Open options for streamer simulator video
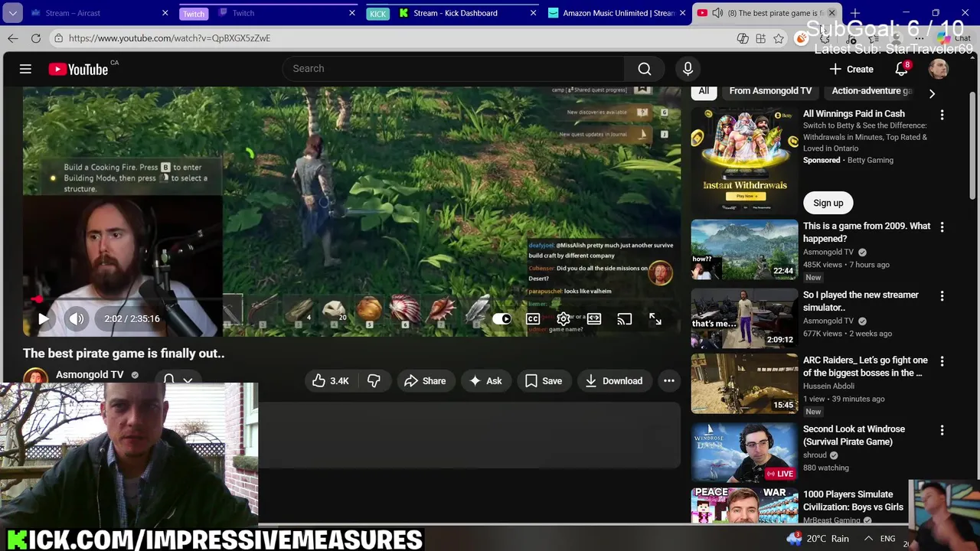This screenshot has height=551, width=980. tap(942, 296)
